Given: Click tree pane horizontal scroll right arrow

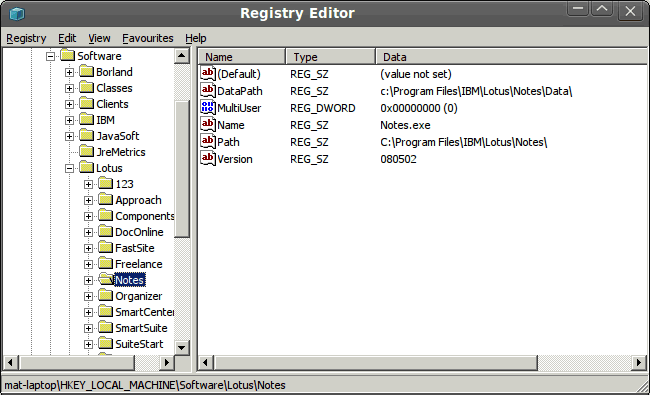Looking at the screenshot, I should pyautogui.click(x=167, y=363).
